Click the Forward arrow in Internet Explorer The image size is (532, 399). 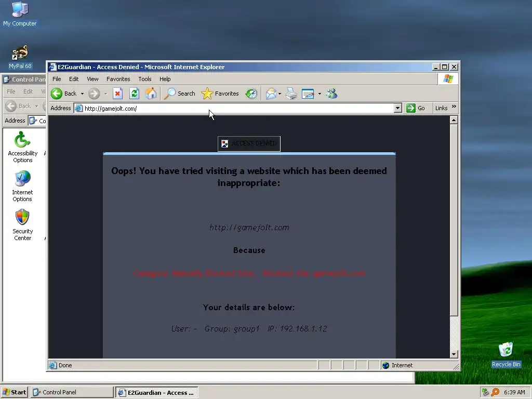click(94, 94)
